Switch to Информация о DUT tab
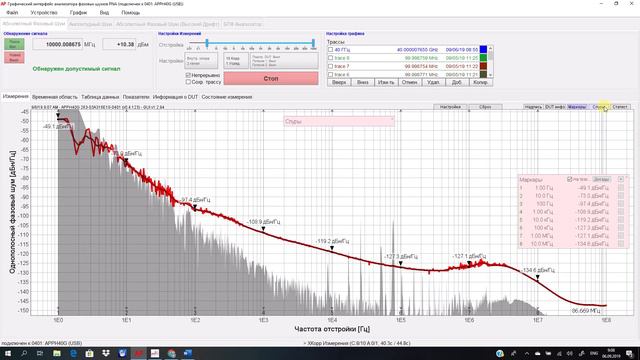The height and width of the screenshot is (360, 640). pyautogui.click(x=175, y=97)
